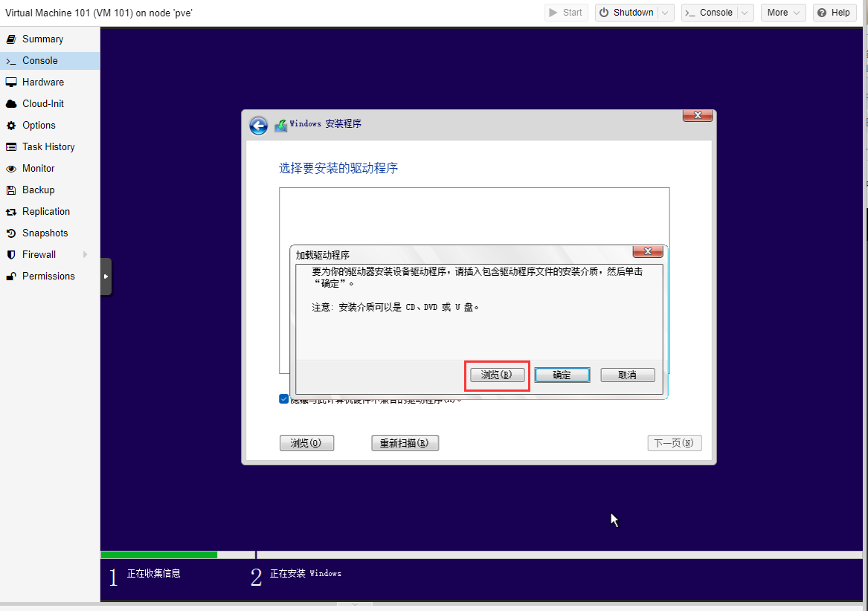The width and height of the screenshot is (868, 611).
Task: Expand the Firewall submenu arrow
Action: point(86,255)
